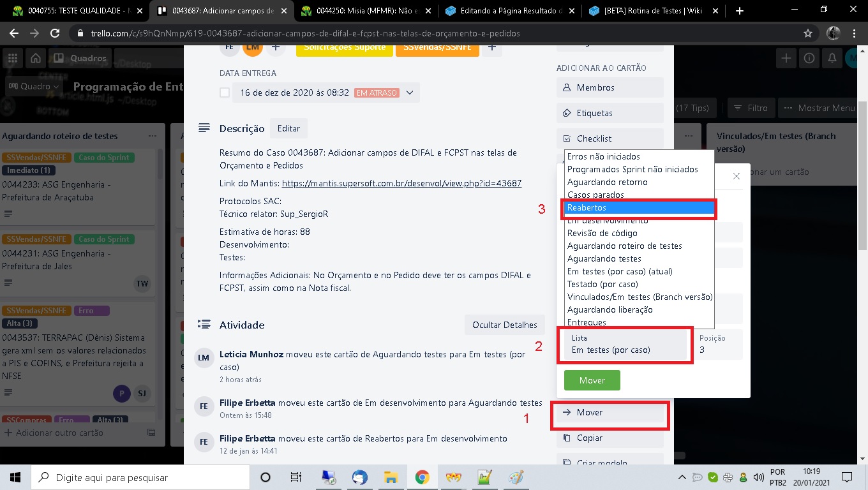Open the Mantis case link
Image resolution: width=868 pixels, height=490 pixels.
(x=401, y=183)
